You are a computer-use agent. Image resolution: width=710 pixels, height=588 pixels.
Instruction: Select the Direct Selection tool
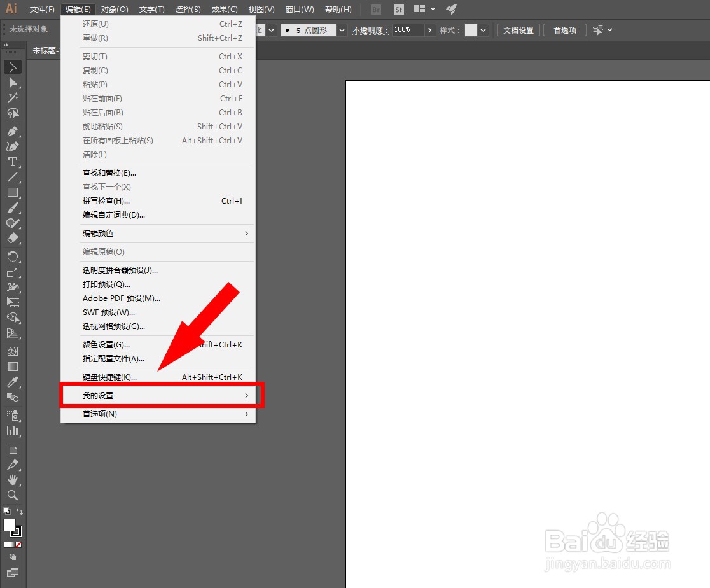click(x=13, y=83)
